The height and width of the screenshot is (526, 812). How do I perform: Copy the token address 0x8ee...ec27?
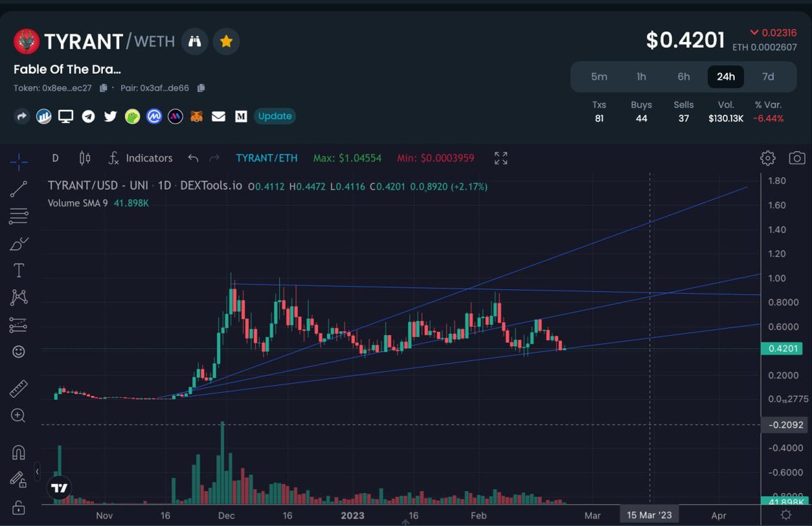point(104,88)
